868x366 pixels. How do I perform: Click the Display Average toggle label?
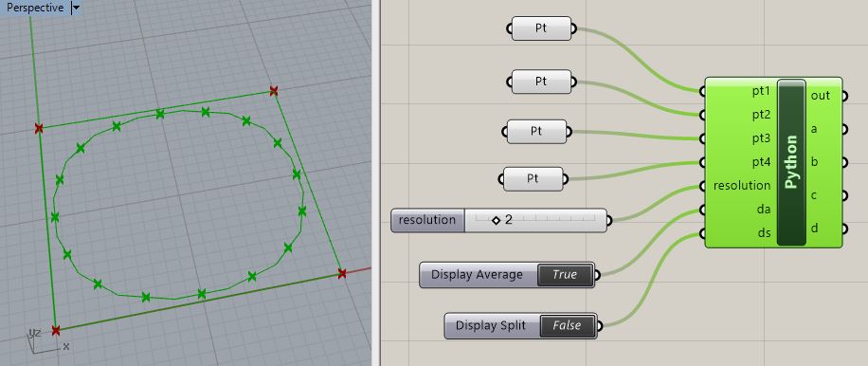pos(477,275)
